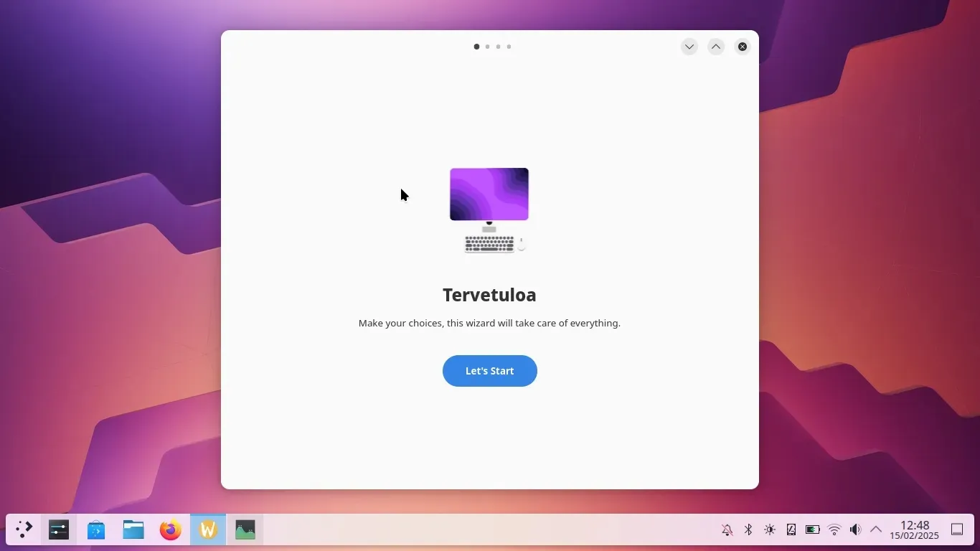Open the calendar via the clock
The width and height of the screenshot is (980, 551).
pyautogui.click(x=914, y=530)
